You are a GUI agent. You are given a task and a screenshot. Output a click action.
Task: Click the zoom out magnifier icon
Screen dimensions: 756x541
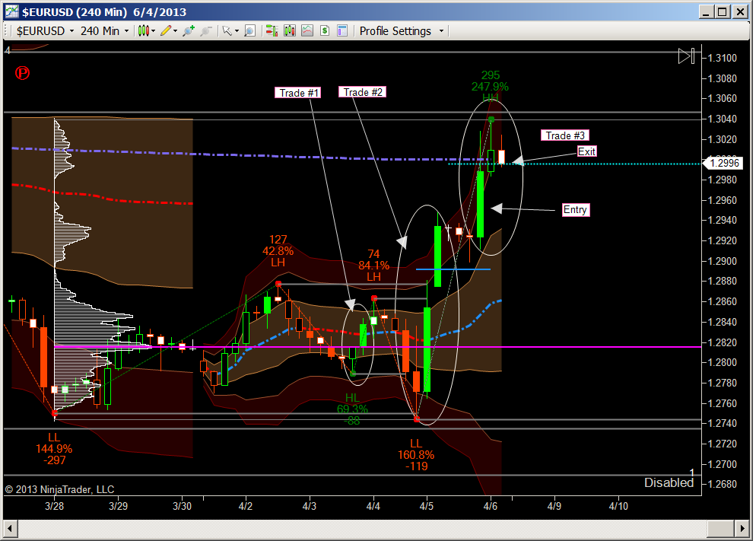[x=206, y=31]
